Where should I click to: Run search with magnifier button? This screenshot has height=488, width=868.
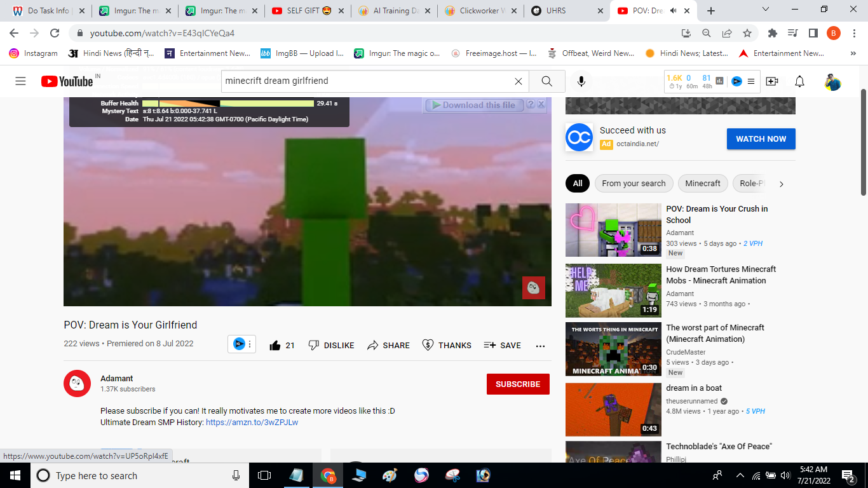(x=547, y=81)
